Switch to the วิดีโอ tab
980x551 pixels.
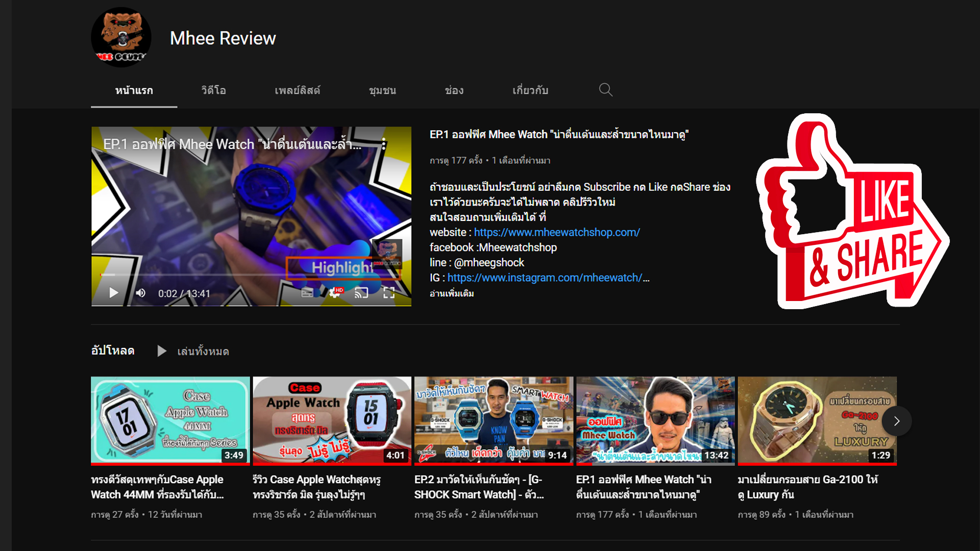tap(213, 90)
